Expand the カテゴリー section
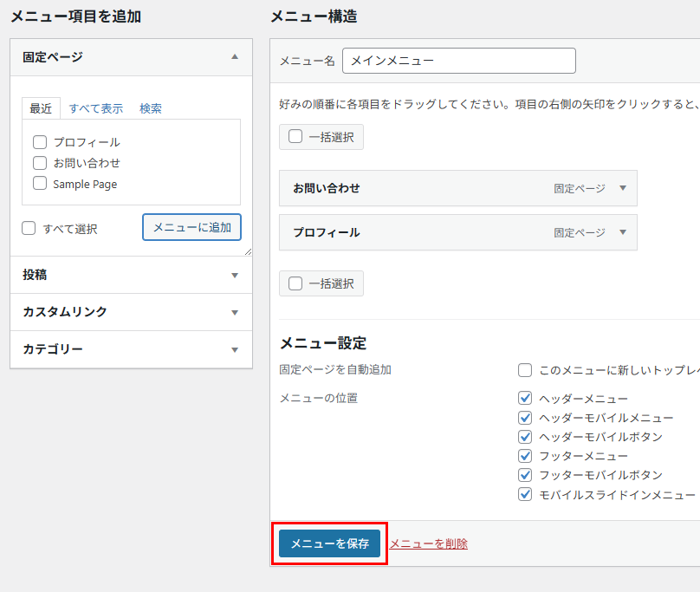 pos(234,350)
